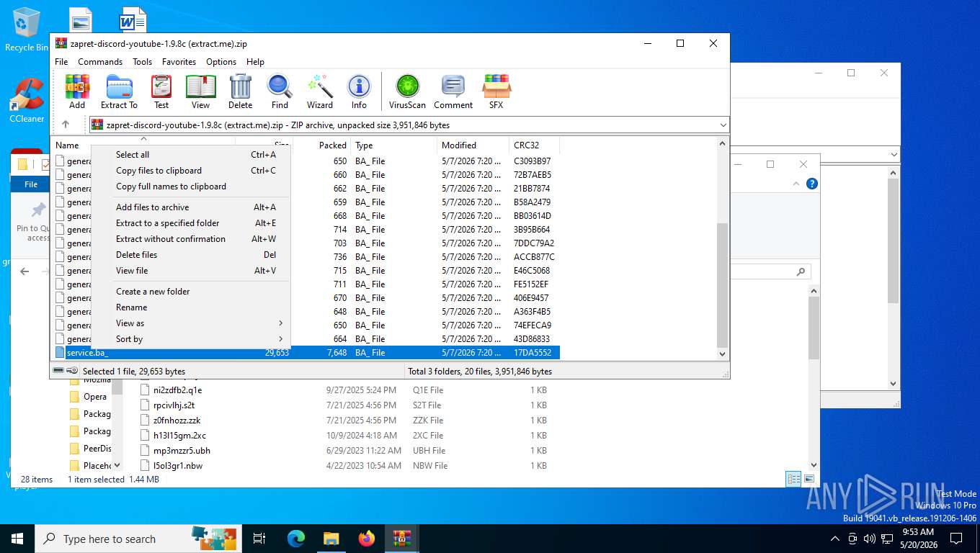Click the Explorer help question icon
The image size is (980, 553).
[812, 184]
